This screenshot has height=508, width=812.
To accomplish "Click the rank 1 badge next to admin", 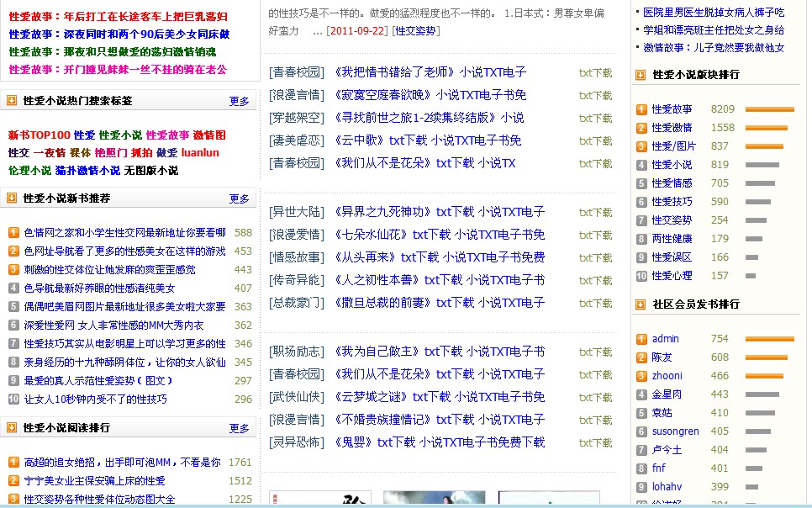I will point(641,339).
